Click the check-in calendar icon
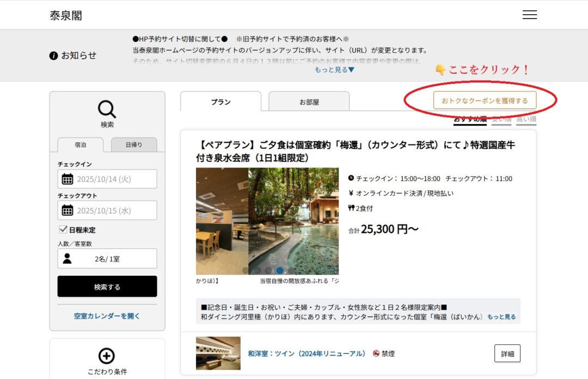588x379 pixels. click(68, 179)
